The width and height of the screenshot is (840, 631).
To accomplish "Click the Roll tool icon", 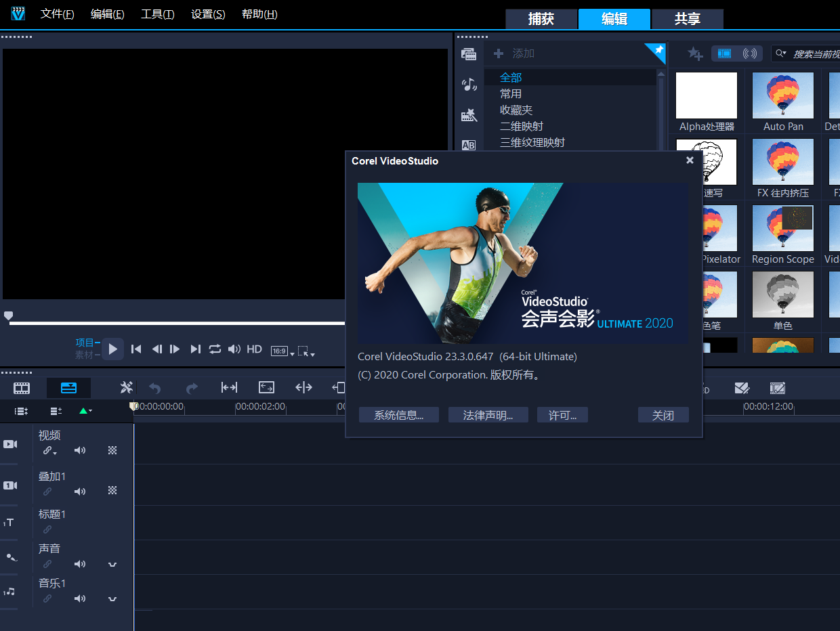I will 303,387.
